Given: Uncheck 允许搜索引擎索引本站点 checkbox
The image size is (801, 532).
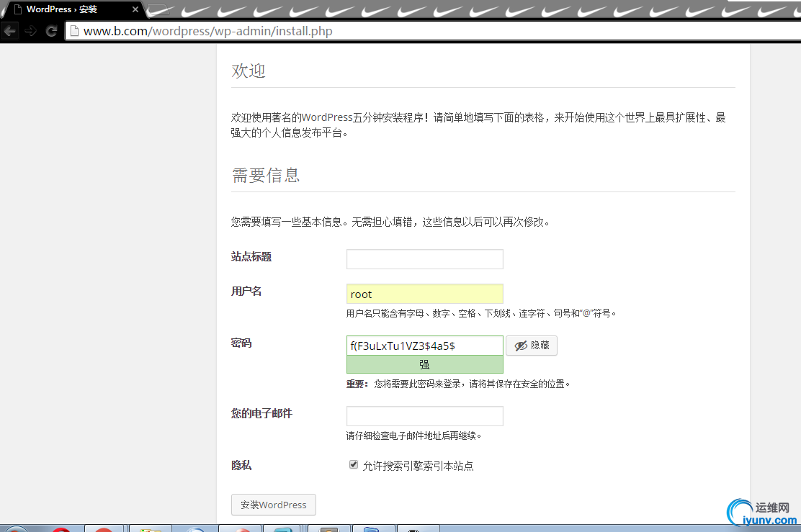Looking at the screenshot, I should (354, 464).
